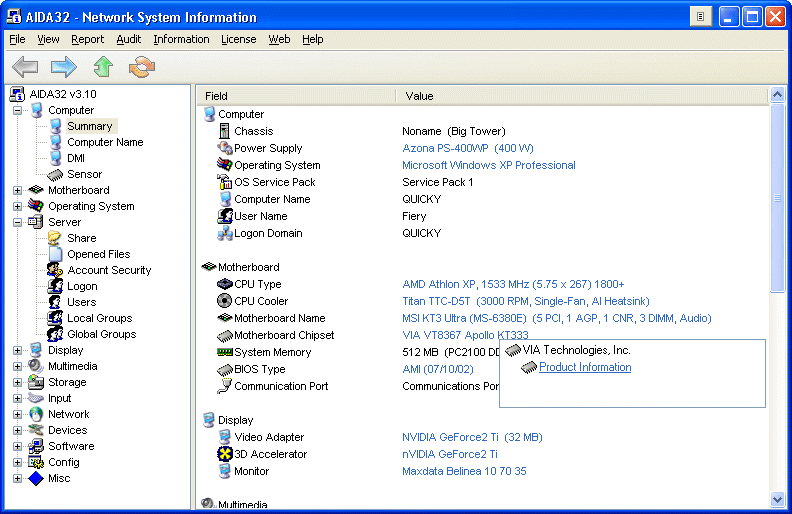792x514 pixels.
Task: Open the Web menu
Action: [x=279, y=39]
